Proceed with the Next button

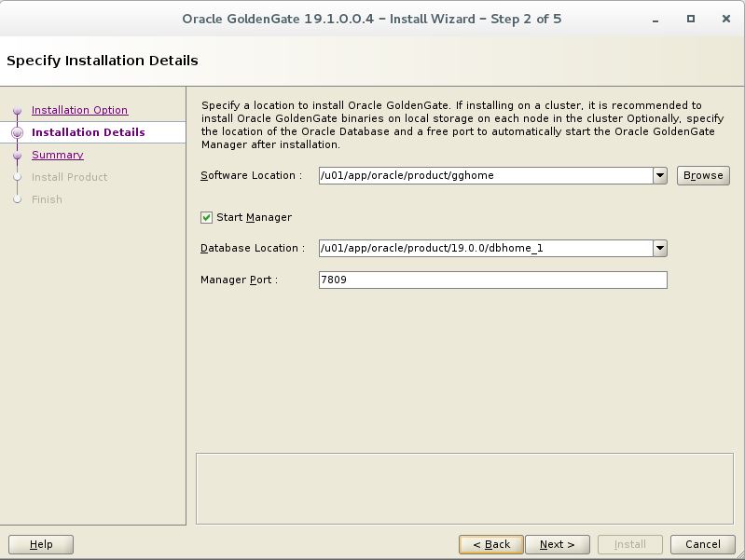tap(557, 544)
